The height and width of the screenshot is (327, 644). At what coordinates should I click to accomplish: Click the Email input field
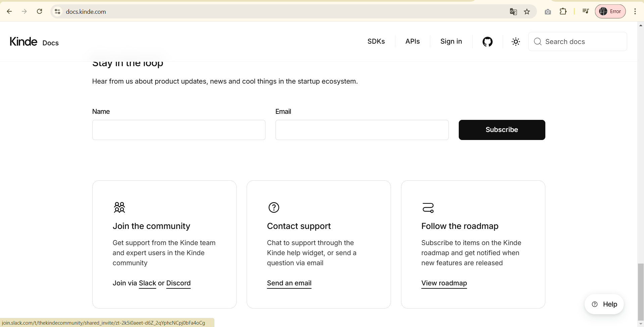point(362,130)
